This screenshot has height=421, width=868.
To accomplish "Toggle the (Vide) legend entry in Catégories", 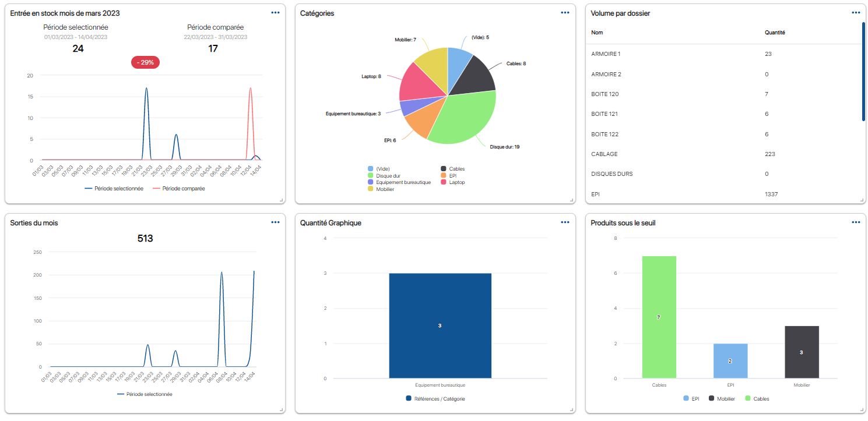I will pos(379,169).
